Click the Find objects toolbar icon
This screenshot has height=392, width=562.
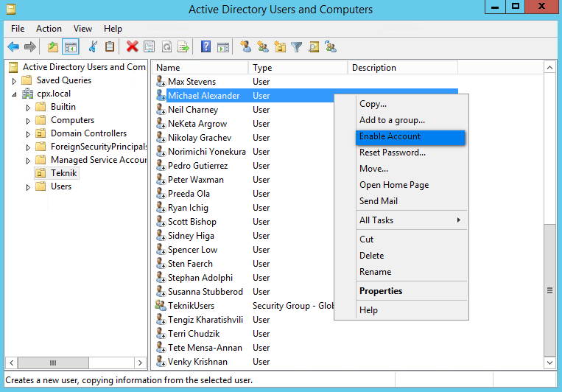click(314, 47)
